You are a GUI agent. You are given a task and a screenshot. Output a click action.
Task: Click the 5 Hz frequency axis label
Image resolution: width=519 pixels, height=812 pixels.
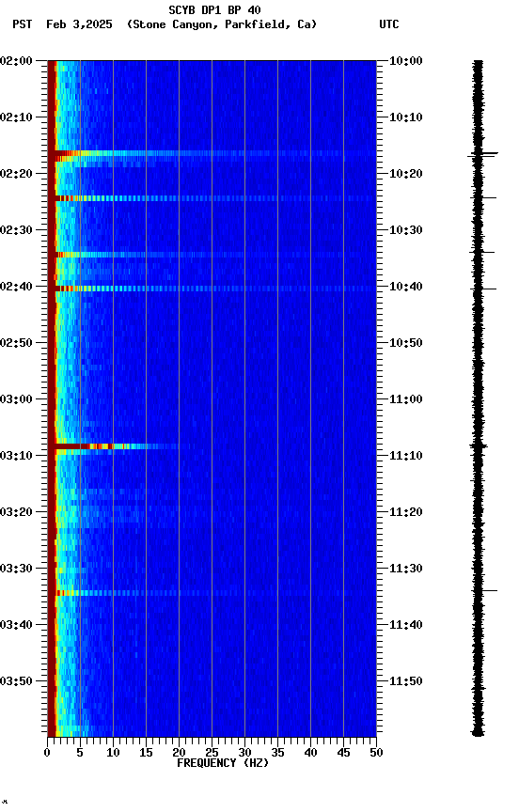(80, 753)
